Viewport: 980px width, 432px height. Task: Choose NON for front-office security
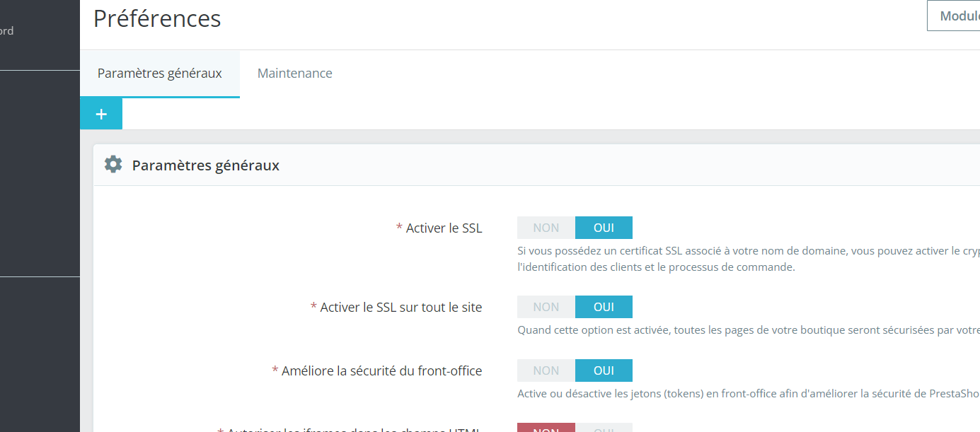tap(546, 370)
